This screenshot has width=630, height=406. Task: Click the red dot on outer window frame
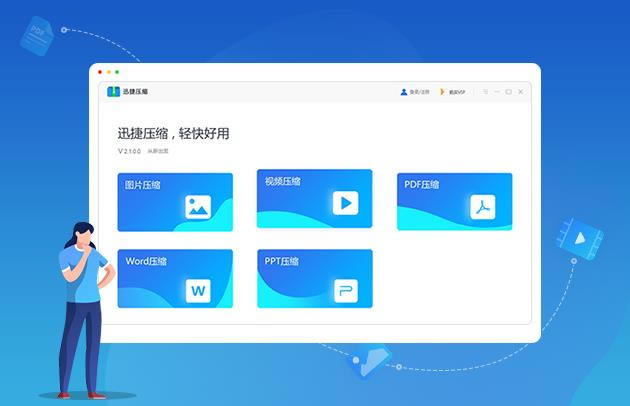[x=99, y=72]
